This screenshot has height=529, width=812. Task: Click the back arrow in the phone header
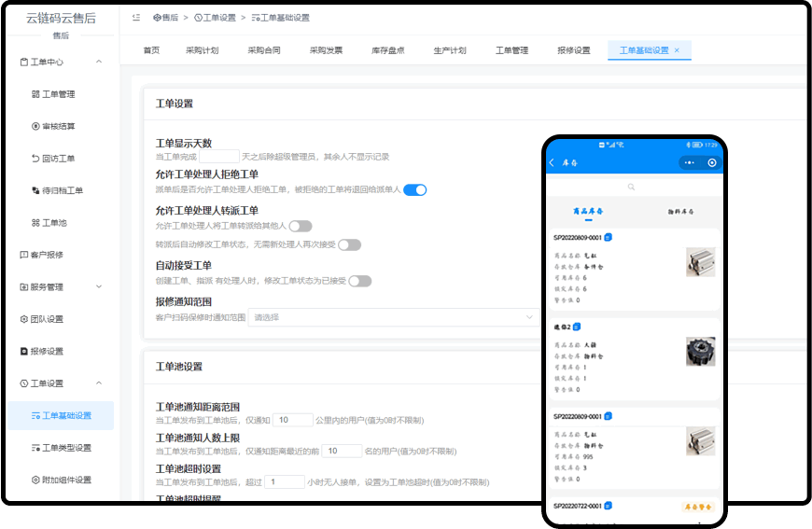(x=553, y=162)
